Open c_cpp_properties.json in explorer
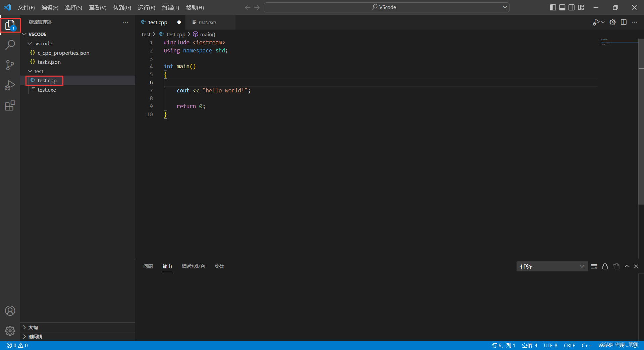This screenshot has width=644, height=350. point(78,53)
